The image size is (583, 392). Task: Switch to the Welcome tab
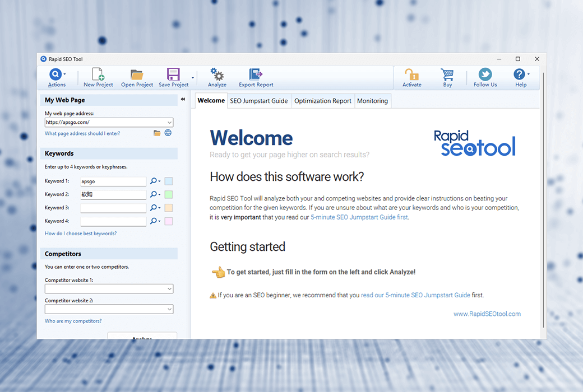tap(211, 101)
